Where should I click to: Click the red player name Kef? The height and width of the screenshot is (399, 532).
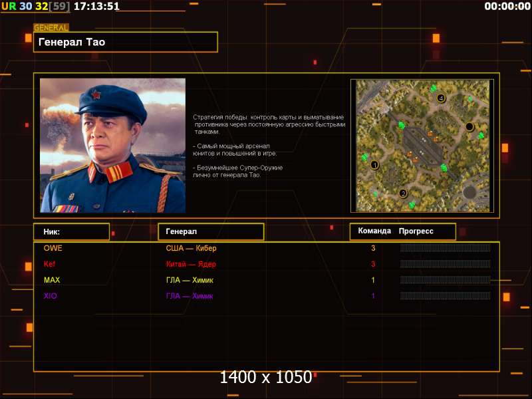click(49, 264)
